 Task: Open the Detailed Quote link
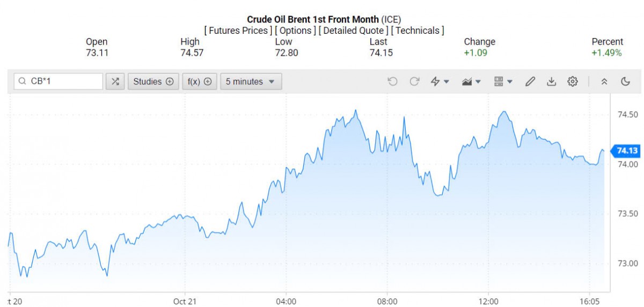click(353, 31)
